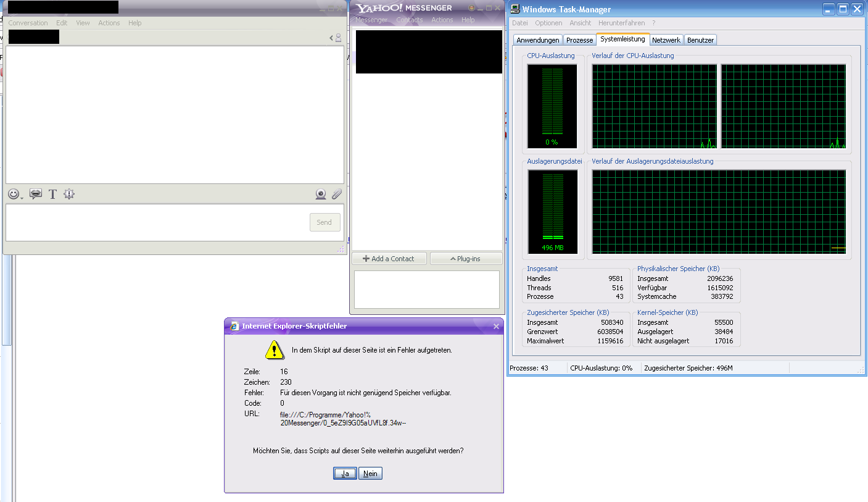Click the Send button in chat
This screenshot has width=868, height=502.
[x=324, y=222]
